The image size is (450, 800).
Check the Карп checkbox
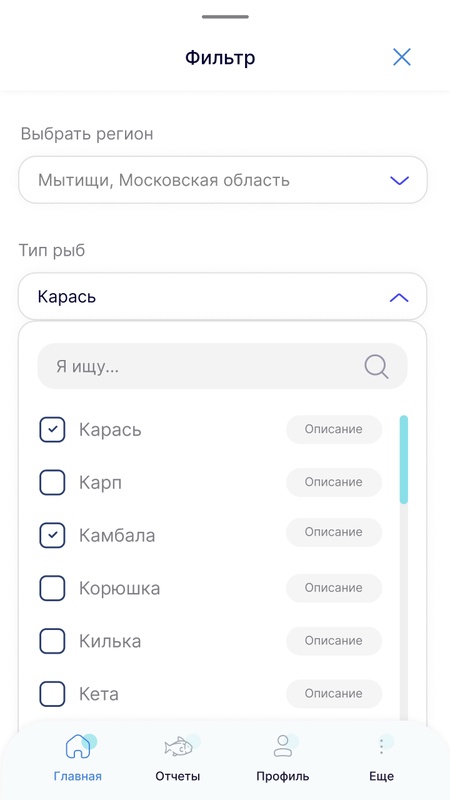click(x=52, y=482)
